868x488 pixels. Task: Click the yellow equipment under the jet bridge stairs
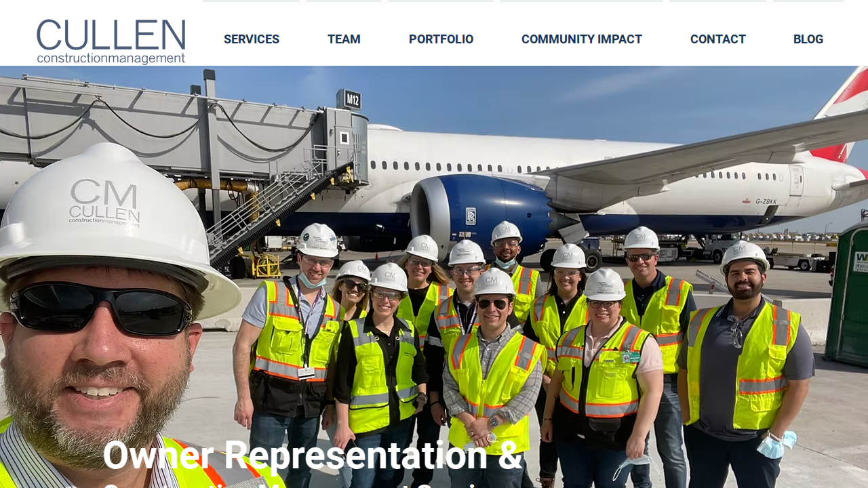click(265, 265)
